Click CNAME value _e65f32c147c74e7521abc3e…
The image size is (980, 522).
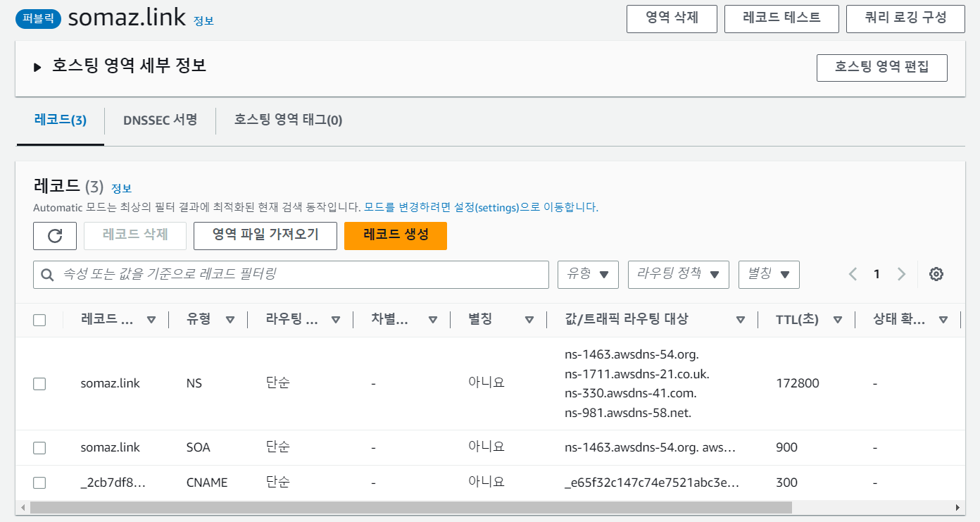(652, 483)
